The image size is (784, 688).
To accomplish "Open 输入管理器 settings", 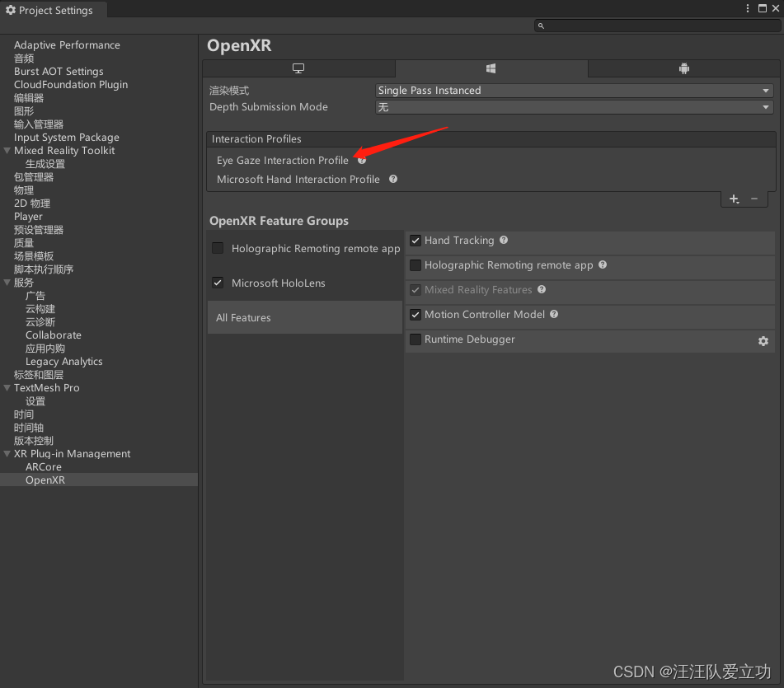I will point(39,124).
